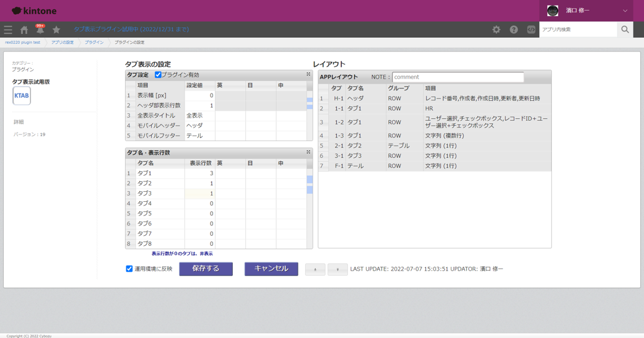
Task: Click the 詳細 sidebar text
Action: pos(19,122)
